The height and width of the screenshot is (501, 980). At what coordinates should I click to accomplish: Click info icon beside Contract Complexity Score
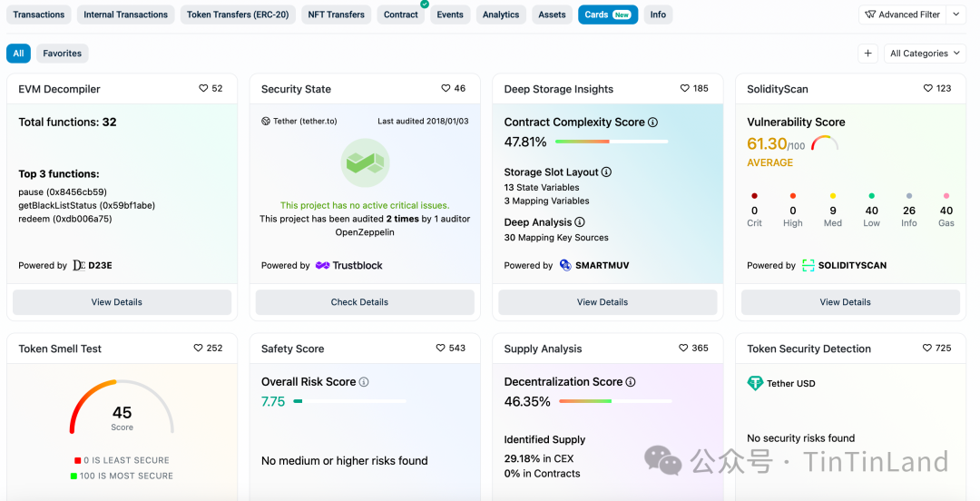click(652, 123)
